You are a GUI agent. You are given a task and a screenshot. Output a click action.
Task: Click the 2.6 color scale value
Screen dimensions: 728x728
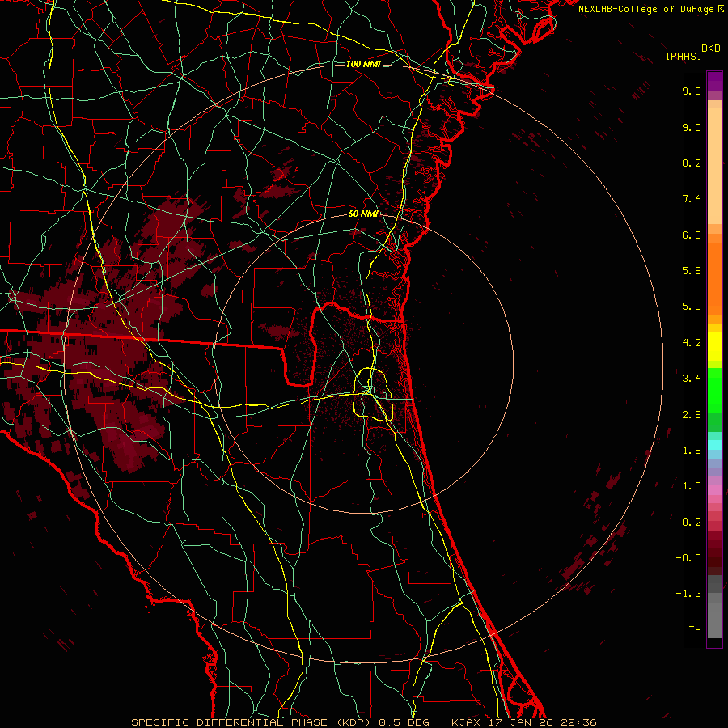[x=692, y=415]
